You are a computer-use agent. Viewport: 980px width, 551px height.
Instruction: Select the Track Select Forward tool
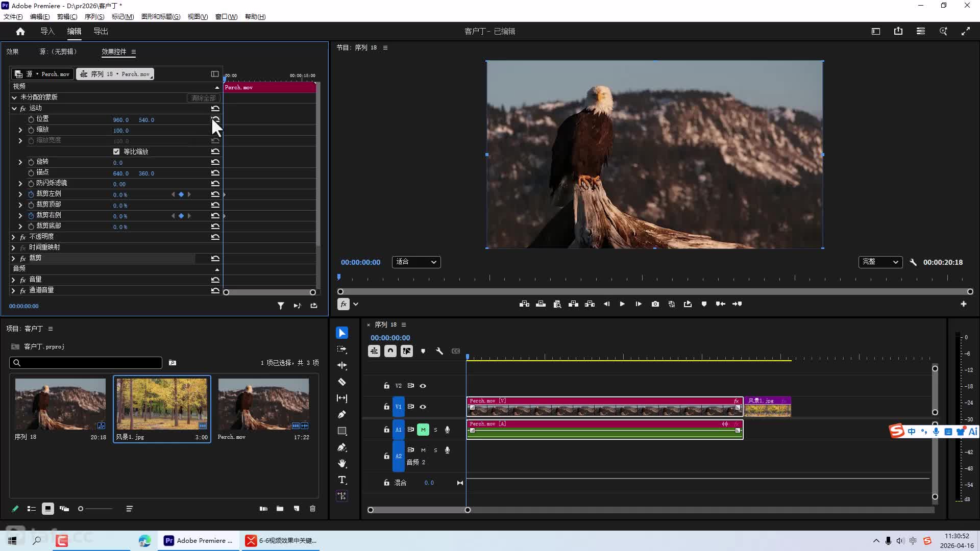tap(342, 349)
